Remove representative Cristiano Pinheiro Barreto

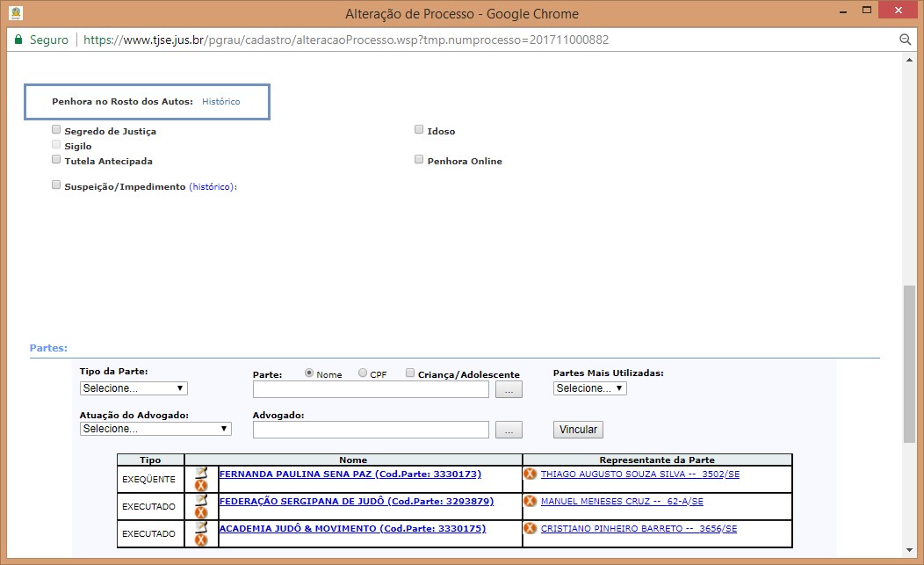530,529
